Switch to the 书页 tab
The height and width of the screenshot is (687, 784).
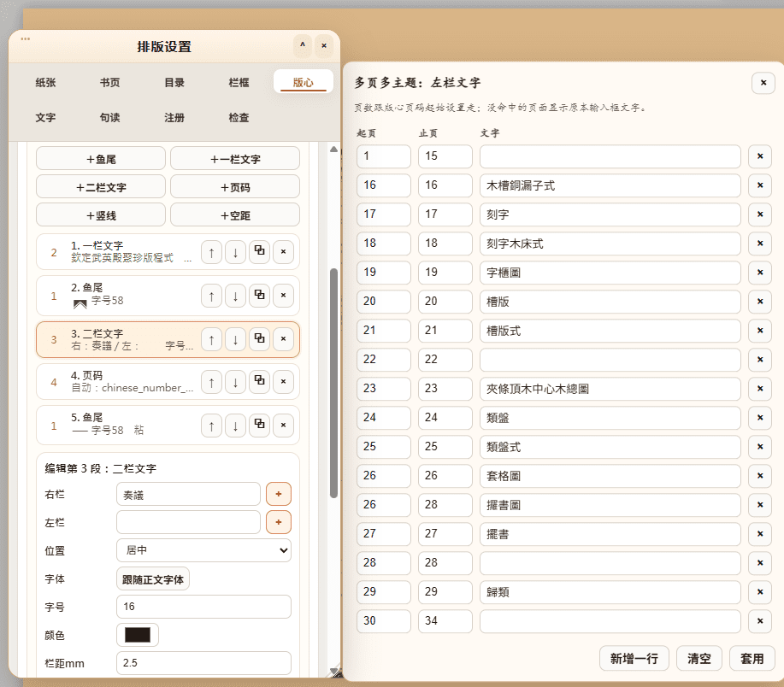(110, 82)
